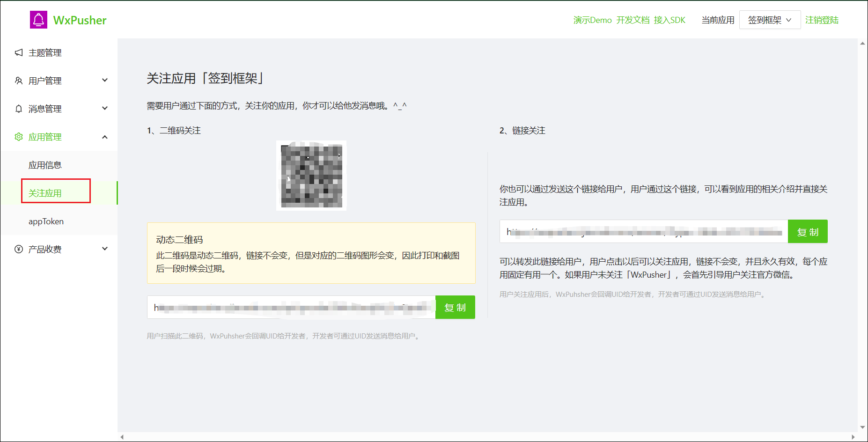
Task: Expand the 消息管理 submenu chevron
Action: point(105,108)
